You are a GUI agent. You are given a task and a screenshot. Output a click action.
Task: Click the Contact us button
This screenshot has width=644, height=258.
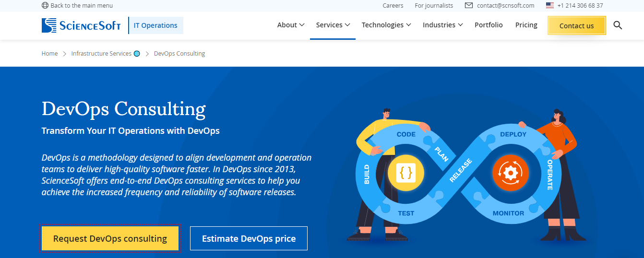click(x=576, y=25)
